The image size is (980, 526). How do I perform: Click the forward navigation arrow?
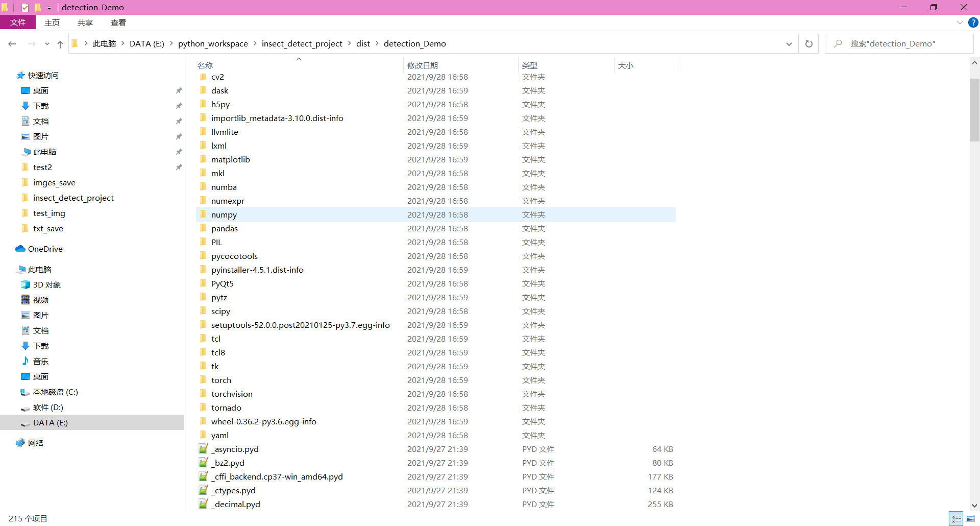[32, 44]
